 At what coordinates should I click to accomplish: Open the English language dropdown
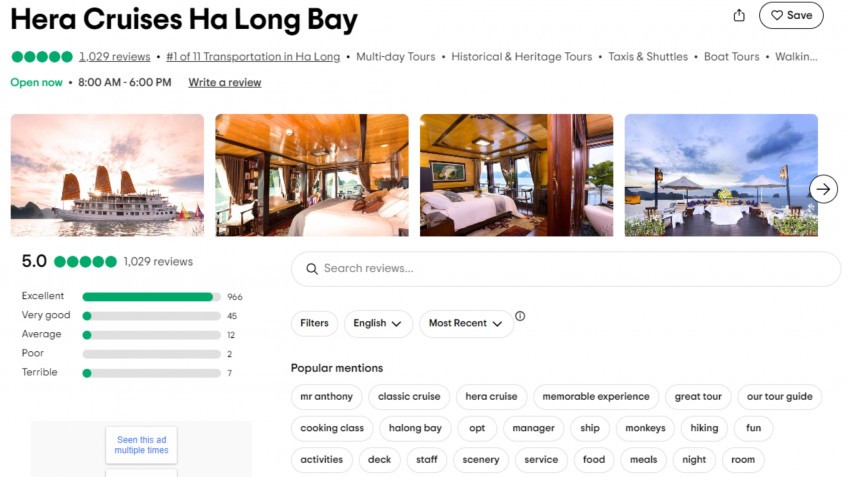pyautogui.click(x=378, y=323)
